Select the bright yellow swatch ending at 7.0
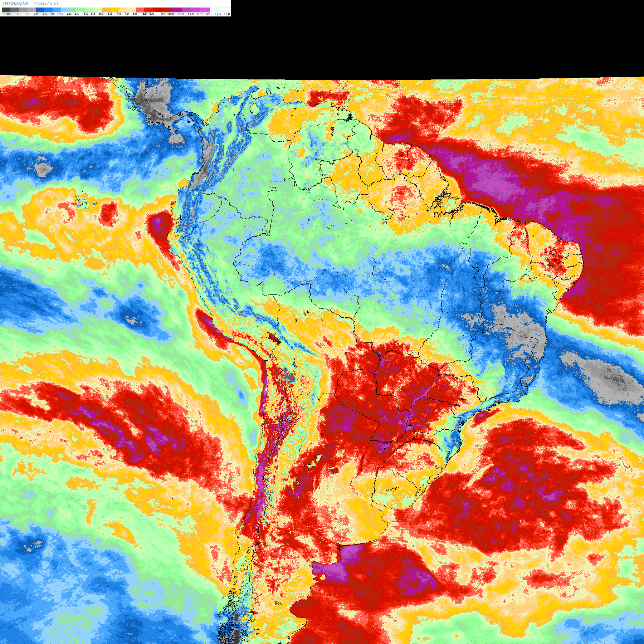The width and height of the screenshot is (644, 644). click(x=115, y=10)
